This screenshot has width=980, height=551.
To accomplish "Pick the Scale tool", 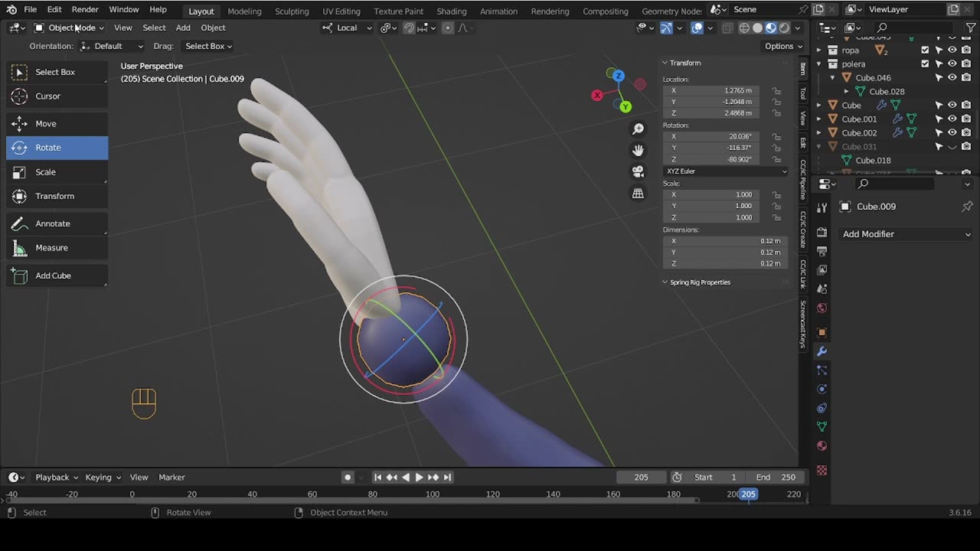I will point(57,172).
